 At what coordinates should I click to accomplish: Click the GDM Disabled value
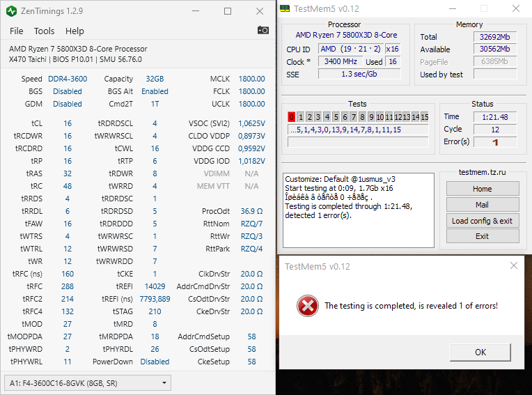click(68, 104)
